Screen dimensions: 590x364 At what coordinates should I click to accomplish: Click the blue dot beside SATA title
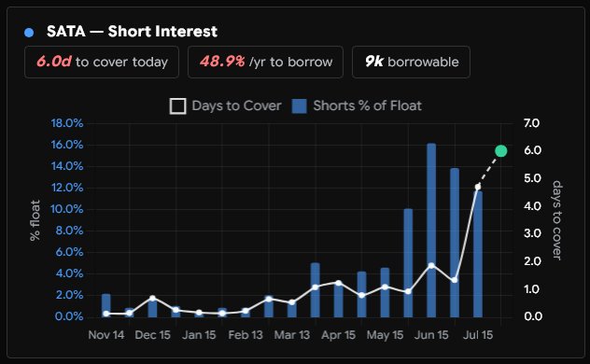click(x=29, y=33)
